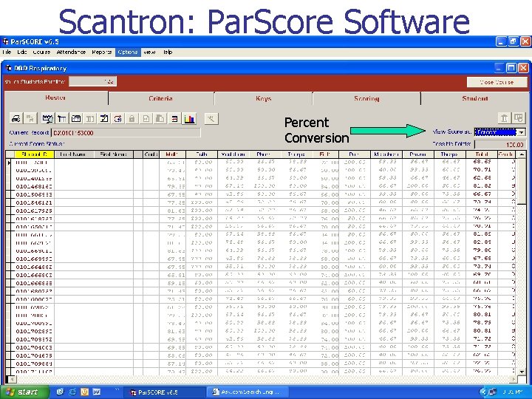The width and height of the screenshot is (532, 399).
Task: Open the Attendance menu
Action: [71, 52]
